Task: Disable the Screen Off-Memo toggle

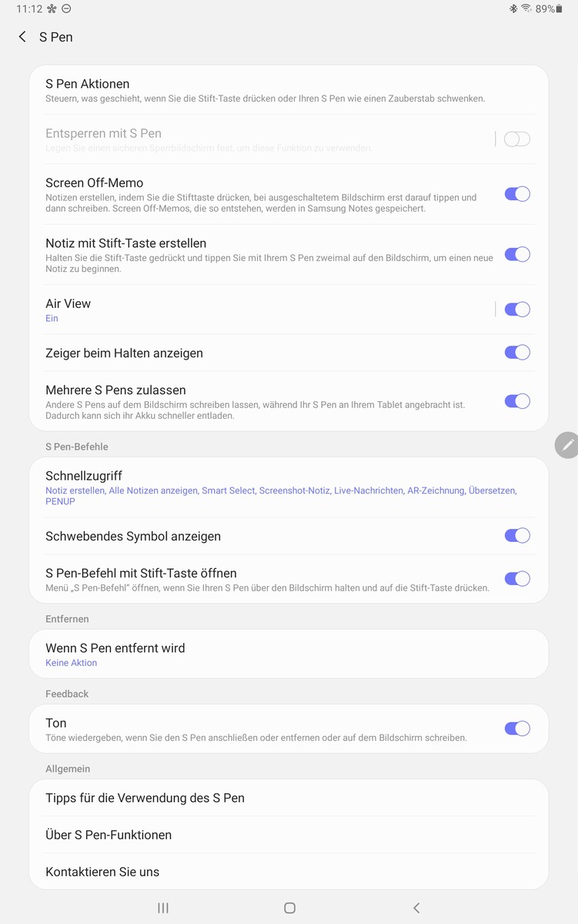Action: [x=516, y=194]
